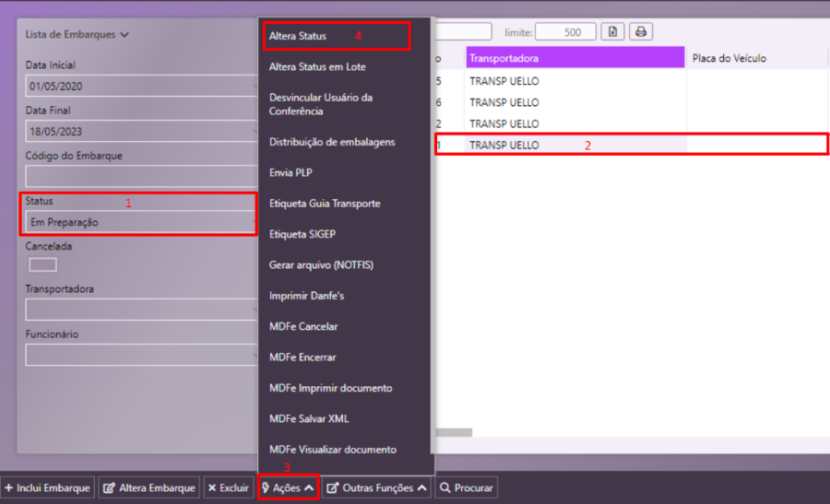Screen dimensions: 830x504
Task: Open the Outras Funções menu
Action: [377, 487]
